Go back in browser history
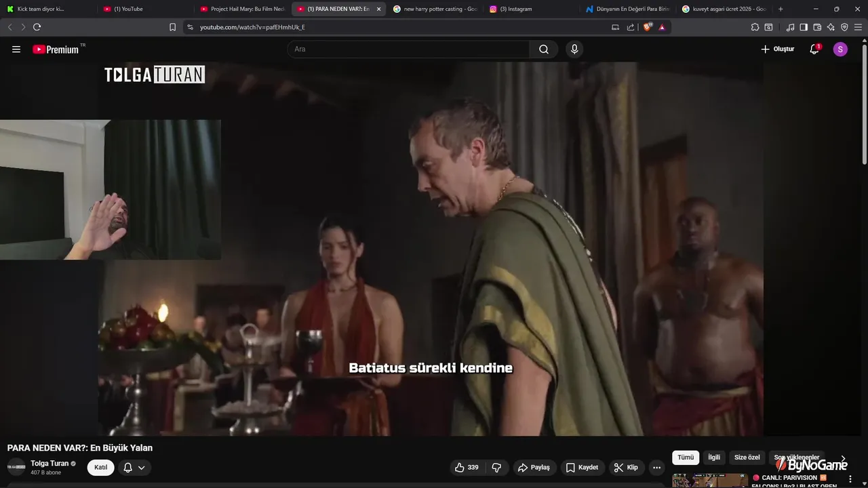The image size is (868, 488). tap(9, 27)
